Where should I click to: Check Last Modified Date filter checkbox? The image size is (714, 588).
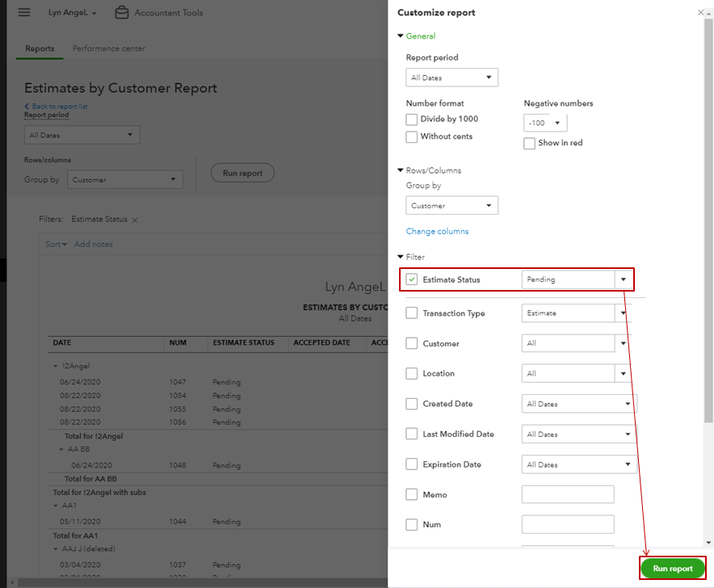411,434
